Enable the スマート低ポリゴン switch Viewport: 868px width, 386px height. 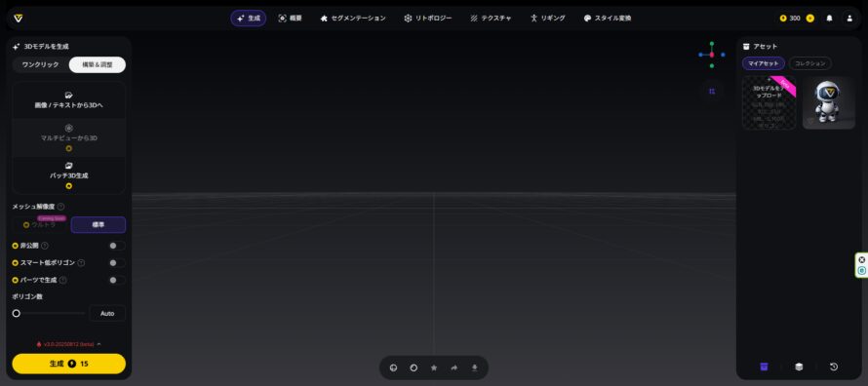point(117,262)
